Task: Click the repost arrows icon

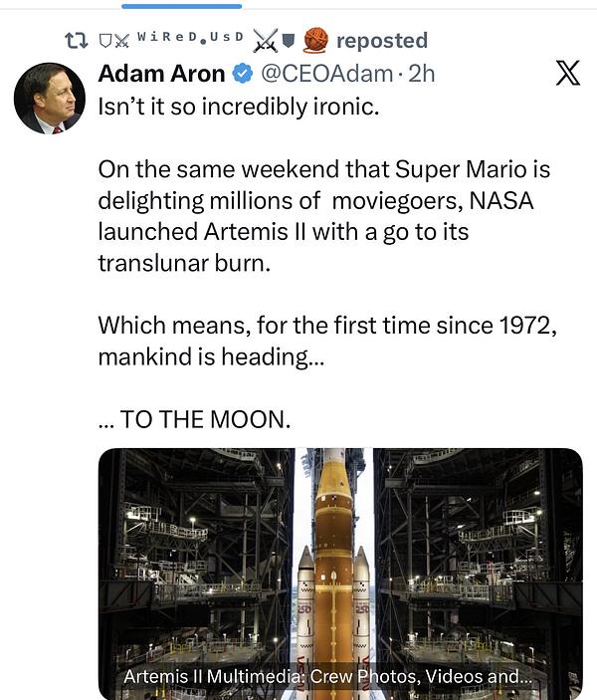Action: [75, 41]
